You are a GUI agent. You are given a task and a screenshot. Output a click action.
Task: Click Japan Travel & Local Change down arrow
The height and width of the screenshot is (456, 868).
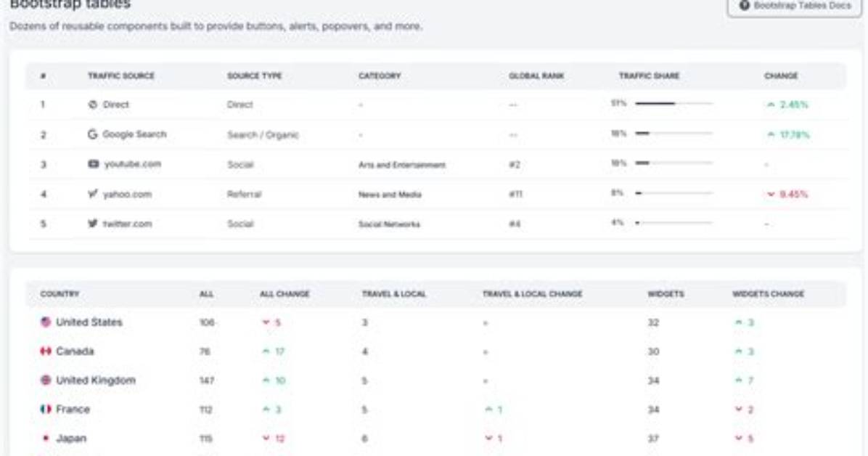pos(488,439)
